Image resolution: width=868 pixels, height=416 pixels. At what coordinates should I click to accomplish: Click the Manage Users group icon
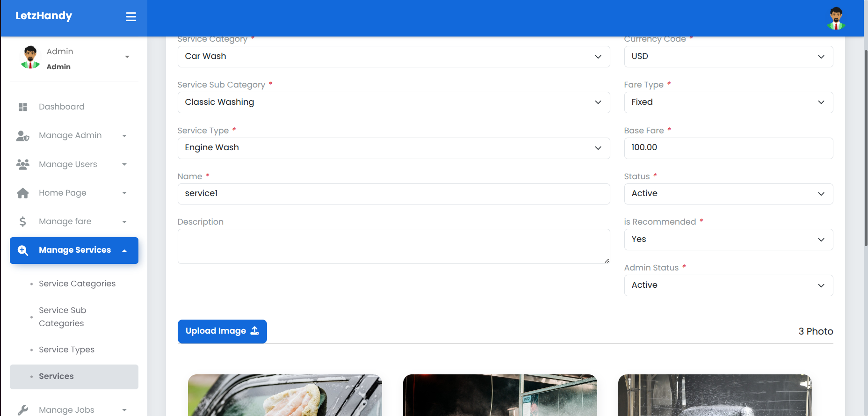tap(23, 164)
